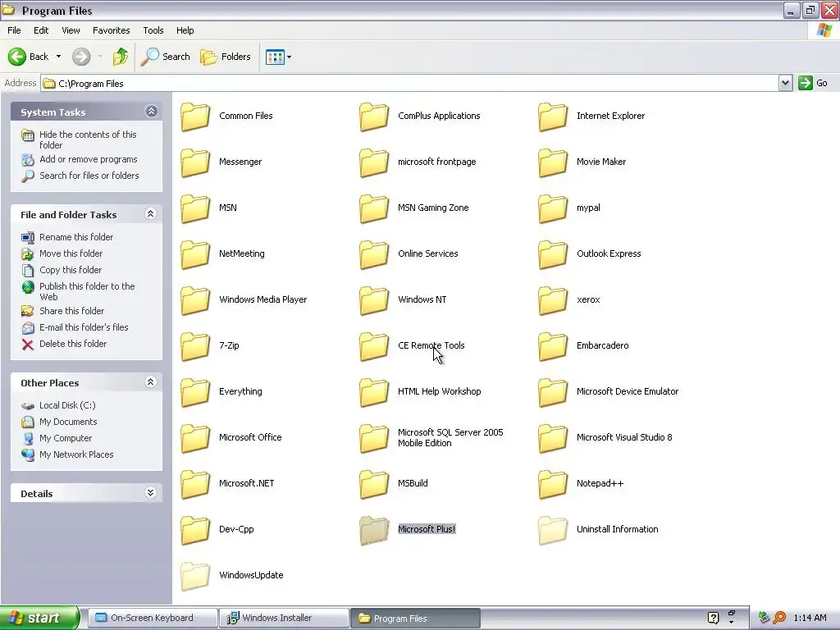
Task: Click the red X Delete this folder icon
Action: coord(28,344)
